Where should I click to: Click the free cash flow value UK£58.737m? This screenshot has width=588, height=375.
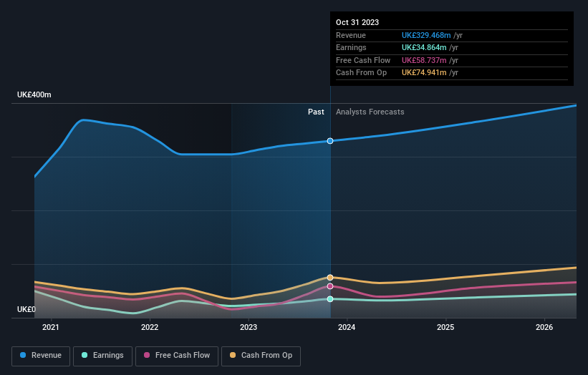click(x=424, y=60)
